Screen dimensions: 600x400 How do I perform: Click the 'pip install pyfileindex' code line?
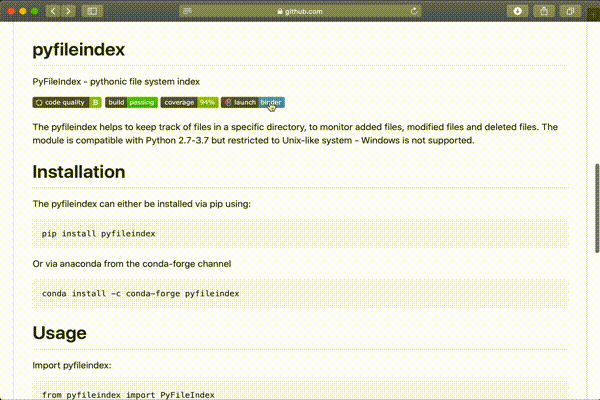98,233
